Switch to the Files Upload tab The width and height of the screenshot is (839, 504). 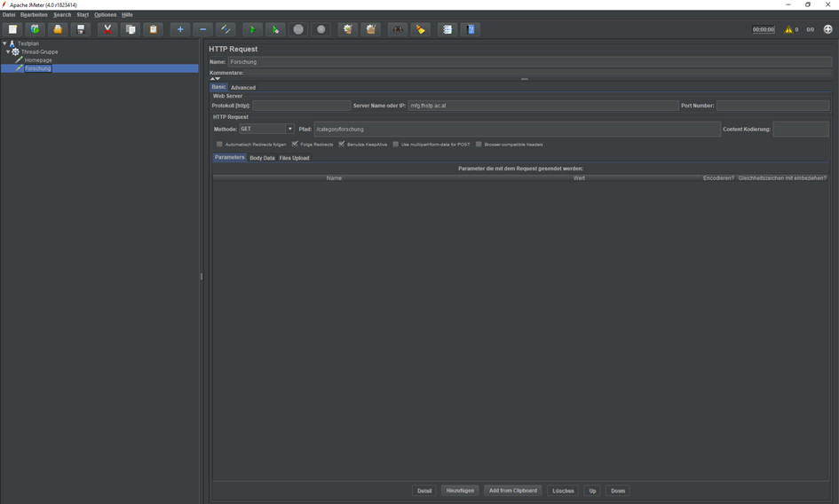[x=294, y=158]
